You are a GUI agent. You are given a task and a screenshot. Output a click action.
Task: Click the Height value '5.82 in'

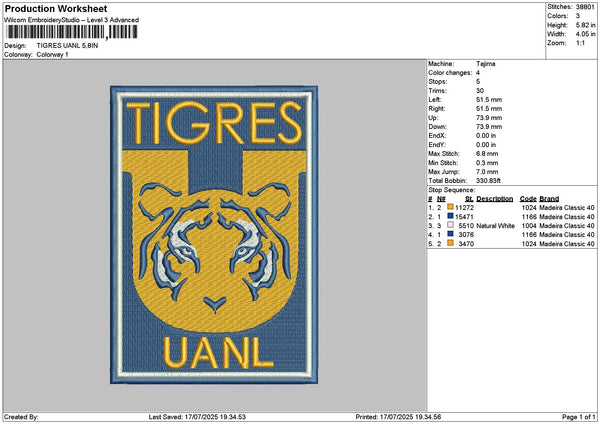[585, 25]
